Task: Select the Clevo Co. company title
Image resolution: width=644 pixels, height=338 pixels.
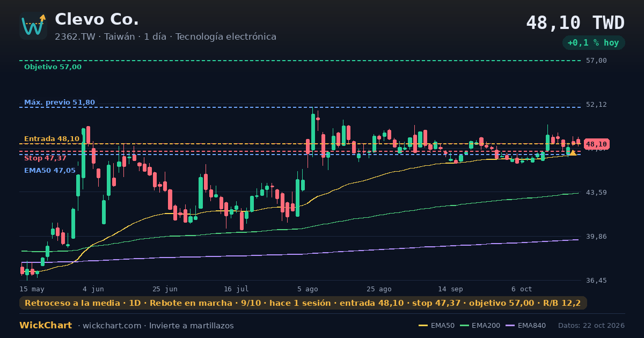Action: pos(97,19)
